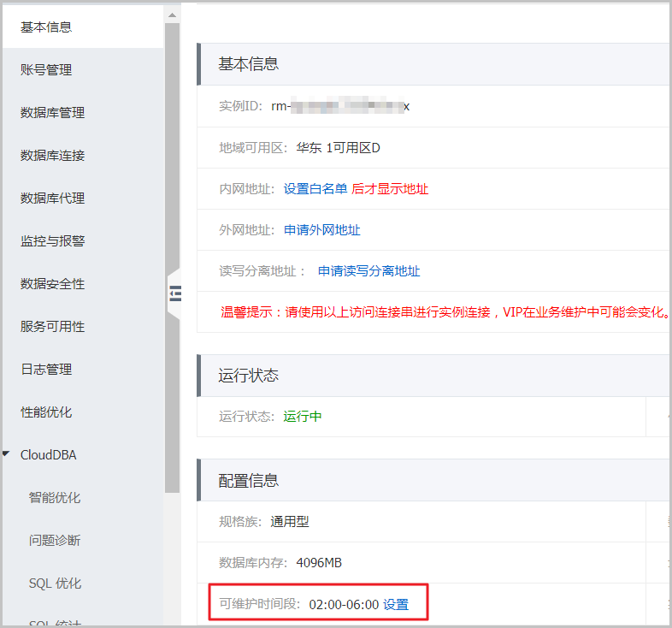
Task: Collapse the sidebar with the toggle handle icon
Action: 174,293
